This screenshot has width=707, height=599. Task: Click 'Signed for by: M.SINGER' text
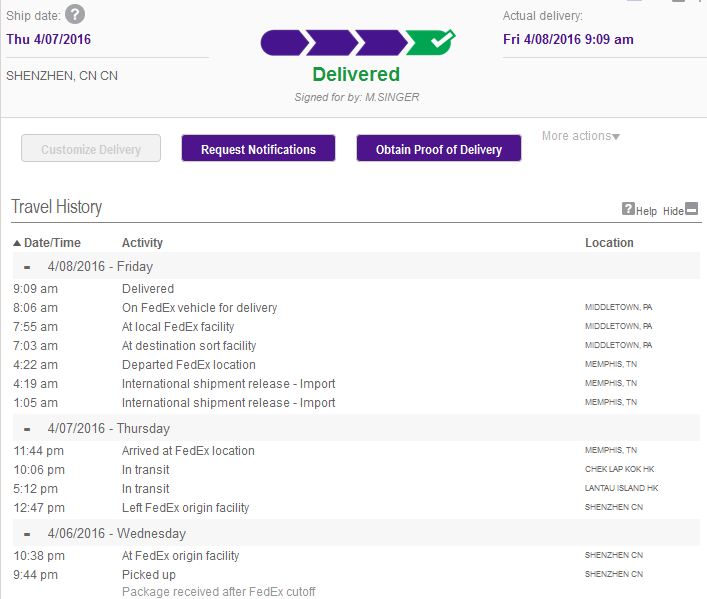coord(357,97)
